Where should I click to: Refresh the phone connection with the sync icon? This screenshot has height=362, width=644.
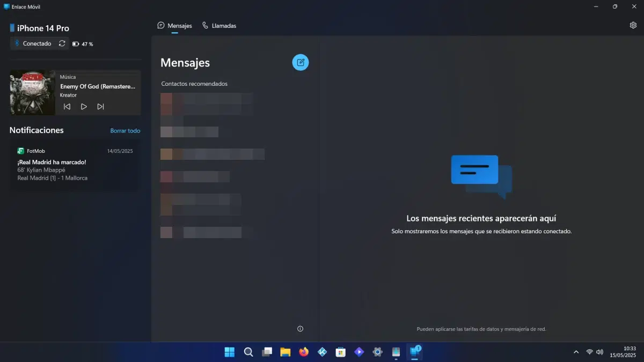click(x=62, y=43)
